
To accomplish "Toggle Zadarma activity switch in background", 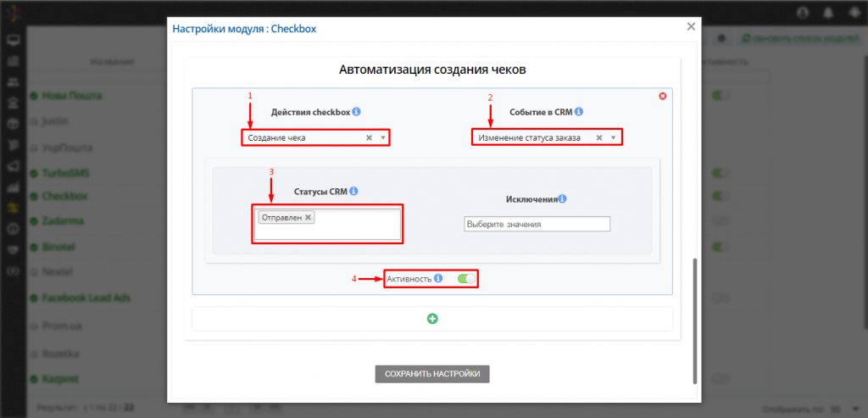I will (721, 221).
